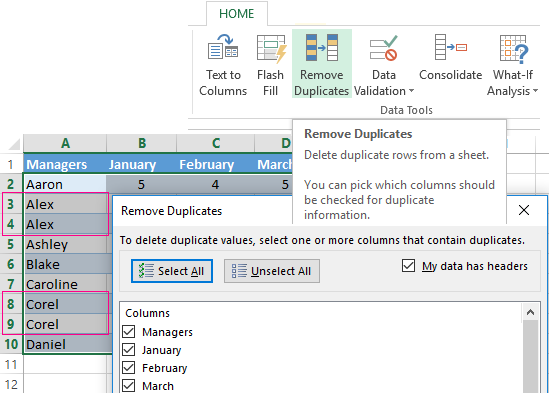Select row 11 by its row number

pyautogui.click(x=11, y=364)
